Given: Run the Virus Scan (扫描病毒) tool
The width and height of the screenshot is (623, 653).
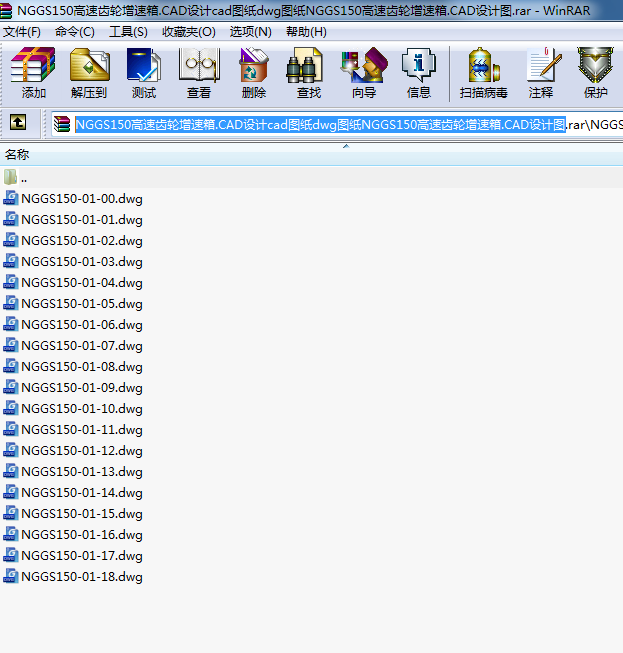Looking at the screenshot, I should click(x=483, y=73).
